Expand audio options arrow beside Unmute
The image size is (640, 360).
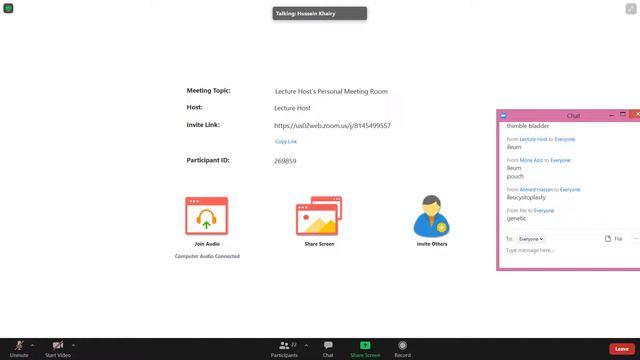[32, 345]
